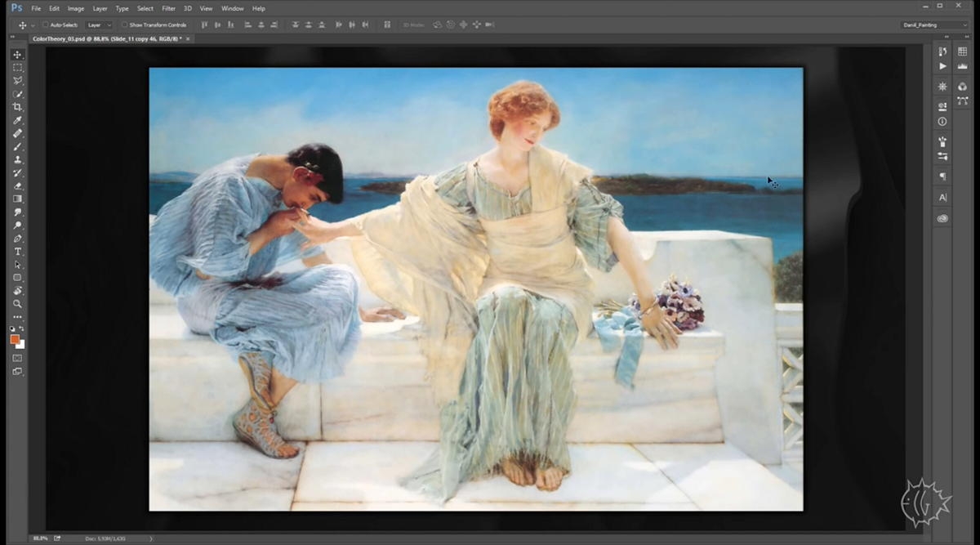Select the Eyedropper tool
The image size is (980, 545).
pos(17,121)
